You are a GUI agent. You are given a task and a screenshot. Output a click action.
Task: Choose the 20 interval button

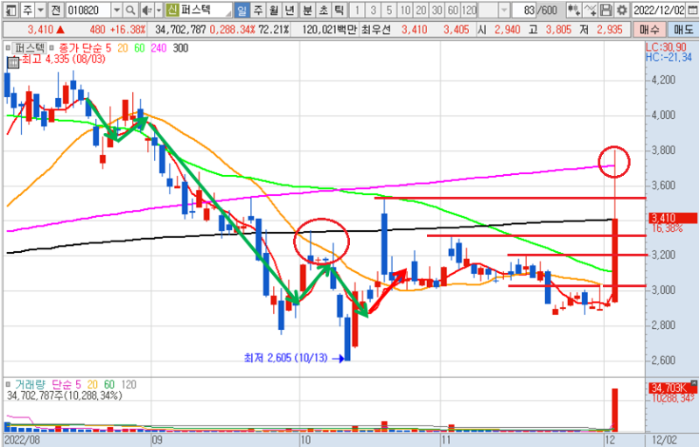click(x=421, y=10)
